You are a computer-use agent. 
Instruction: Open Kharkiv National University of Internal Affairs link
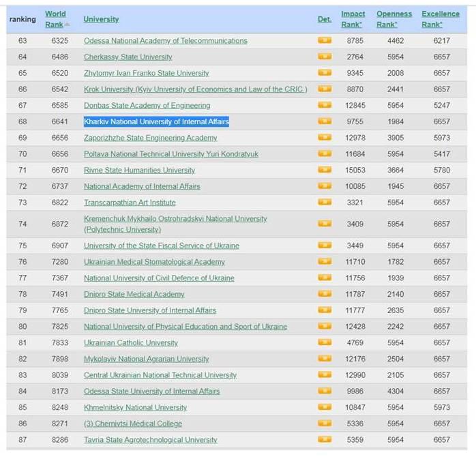tap(156, 121)
